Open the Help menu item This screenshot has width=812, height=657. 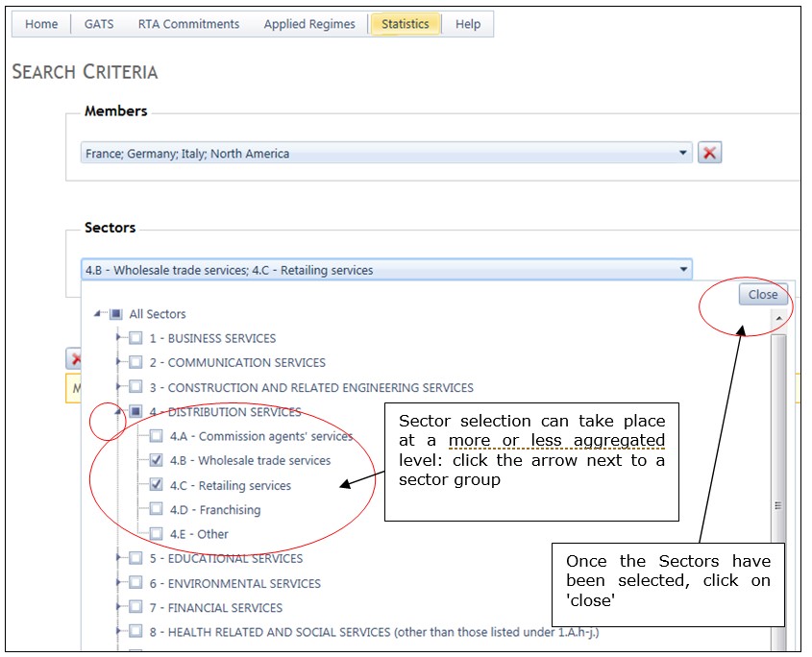point(468,24)
